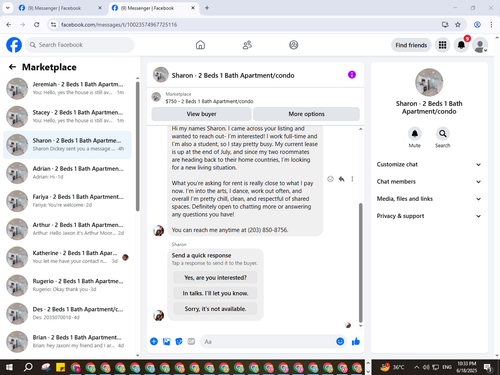Search in conversation with magnifier icon
Screen dimensions: 500x375
(x=443, y=134)
